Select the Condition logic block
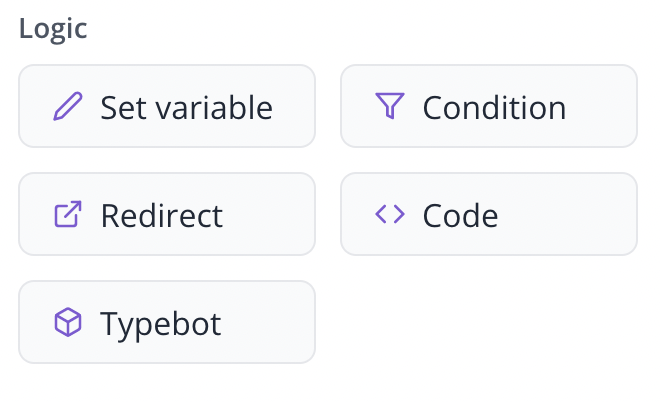 pyautogui.click(x=489, y=107)
